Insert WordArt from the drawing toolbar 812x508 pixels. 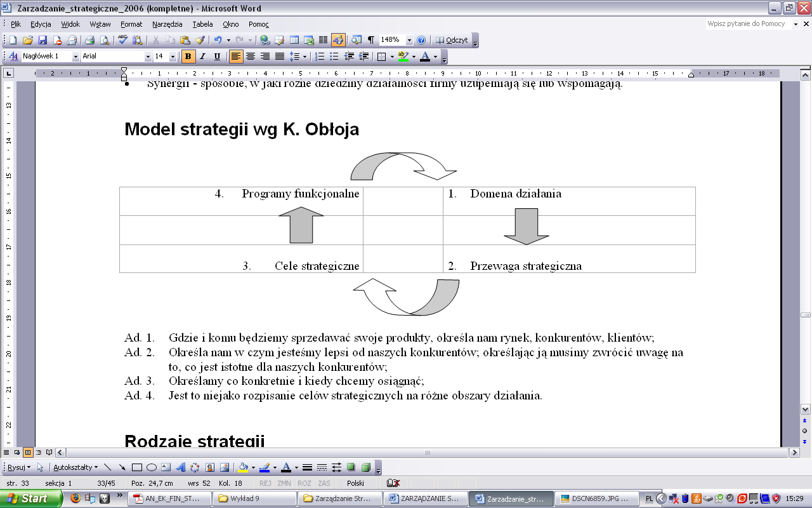coord(180,467)
